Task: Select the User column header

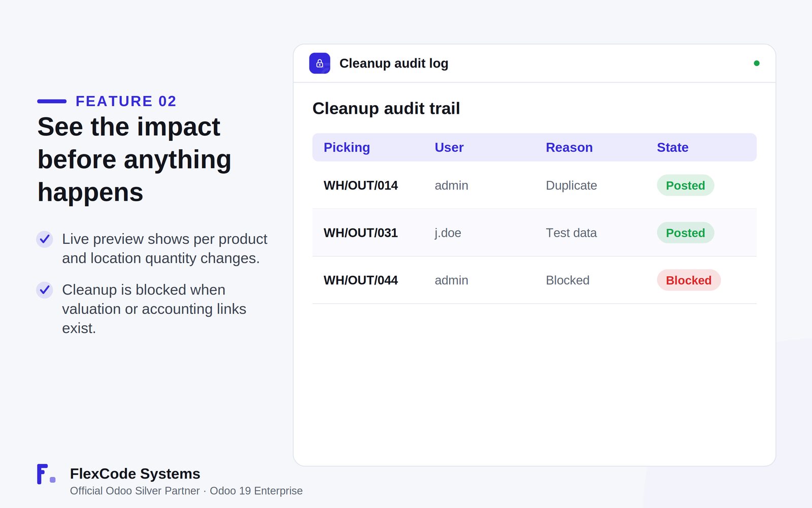Action: pos(449,147)
